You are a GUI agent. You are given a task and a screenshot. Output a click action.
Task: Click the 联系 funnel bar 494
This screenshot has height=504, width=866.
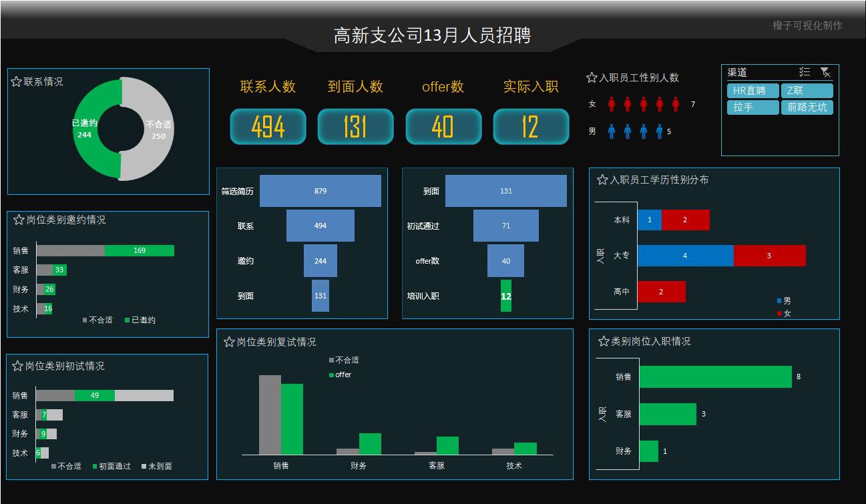[x=320, y=226]
